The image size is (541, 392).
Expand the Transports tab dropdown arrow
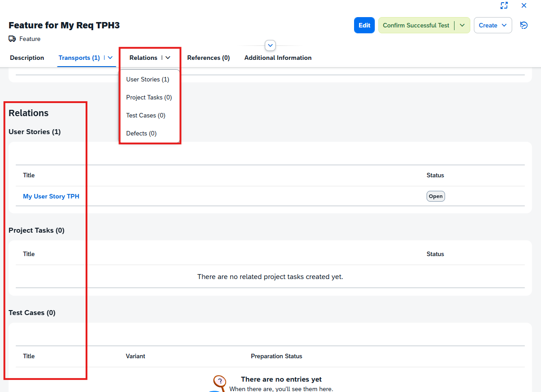[110, 58]
